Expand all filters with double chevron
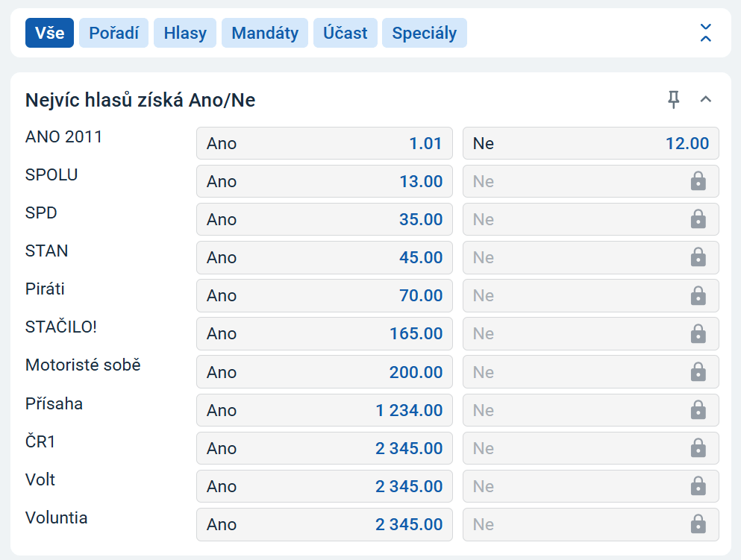This screenshot has height=560, width=741. pyautogui.click(x=706, y=33)
